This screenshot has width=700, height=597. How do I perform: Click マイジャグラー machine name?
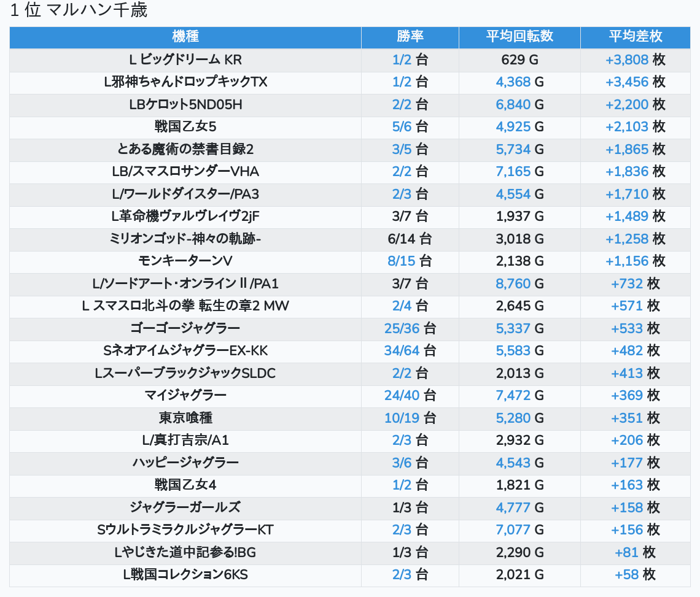click(185, 395)
